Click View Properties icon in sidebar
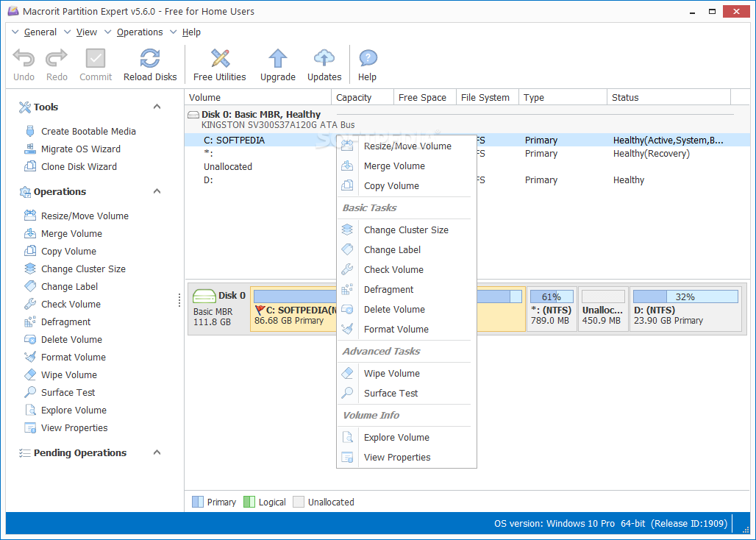The width and height of the screenshot is (756, 540). tap(30, 427)
